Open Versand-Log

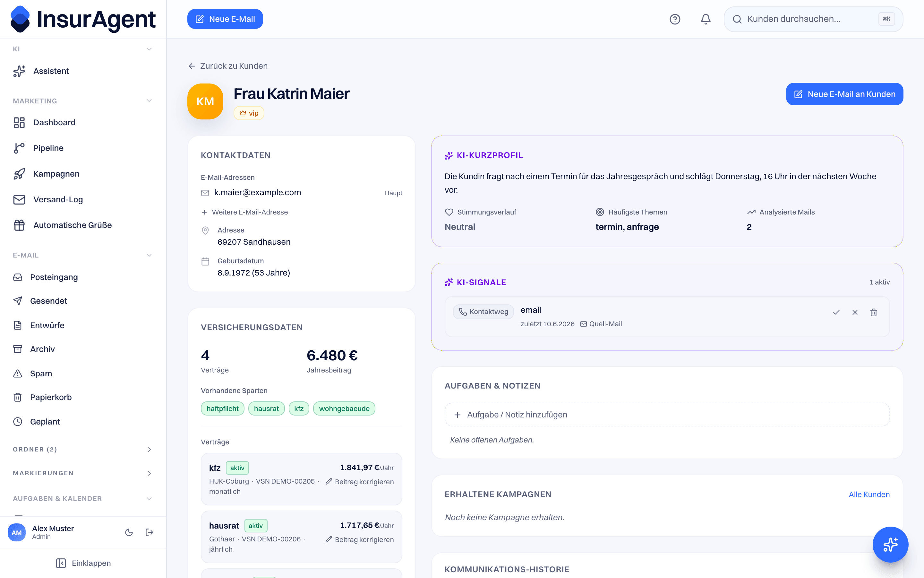pos(83,199)
